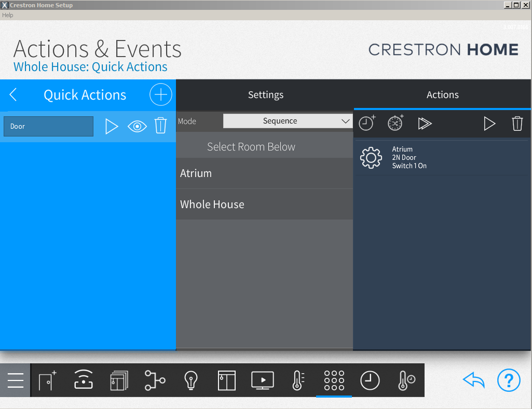Add a new Quick Action with plus button
The width and height of the screenshot is (532, 409).
pos(160,94)
